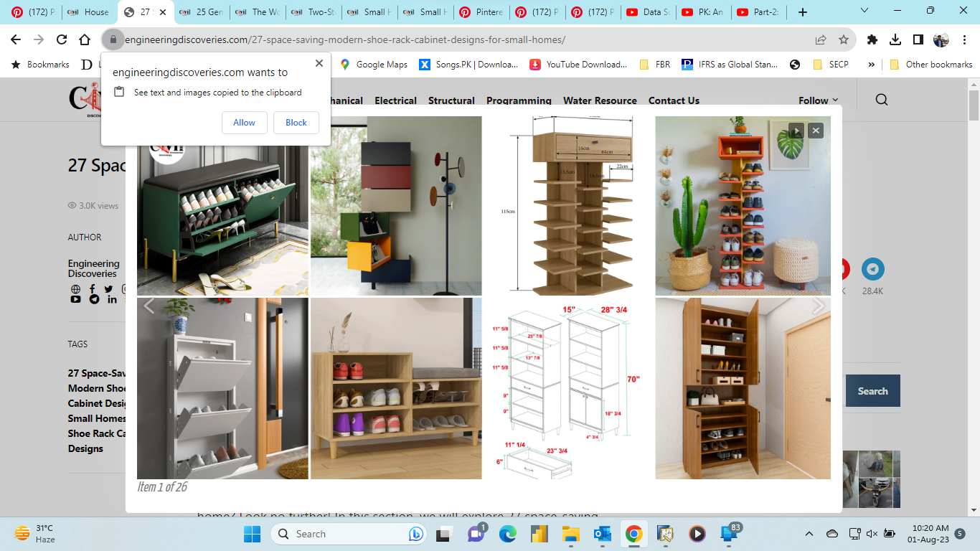Allow clipboard access for the site

click(x=244, y=123)
